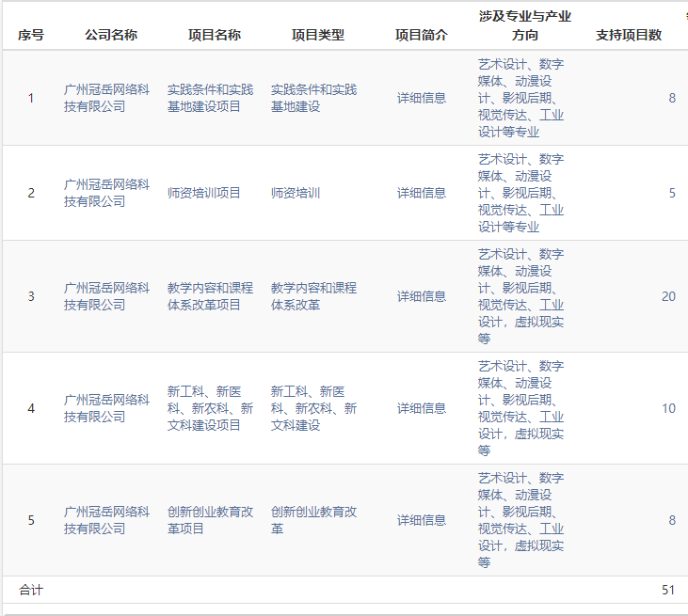Click the 项目简介 column header
The image size is (688, 616).
tap(422, 35)
